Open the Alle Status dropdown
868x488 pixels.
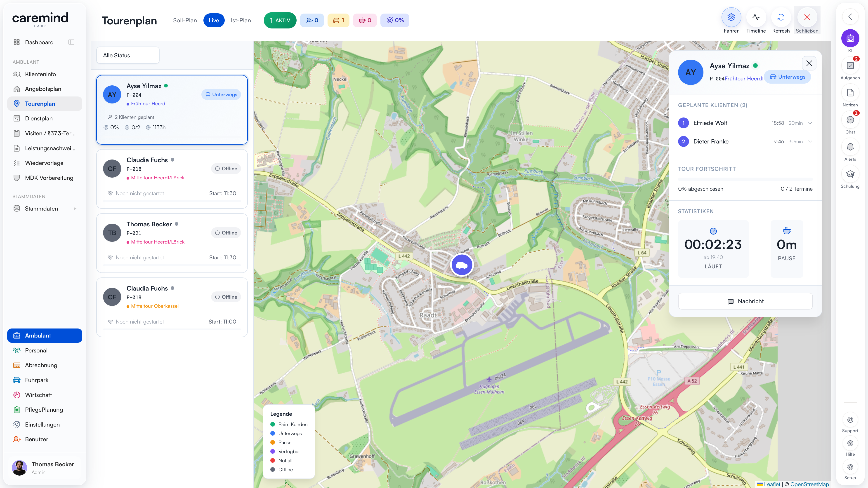128,55
